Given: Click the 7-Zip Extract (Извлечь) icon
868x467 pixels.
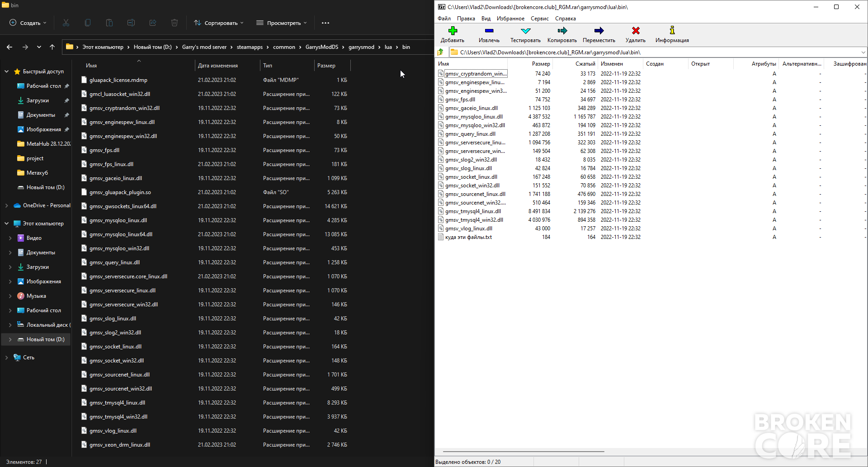Looking at the screenshot, I should coord(489,31).
